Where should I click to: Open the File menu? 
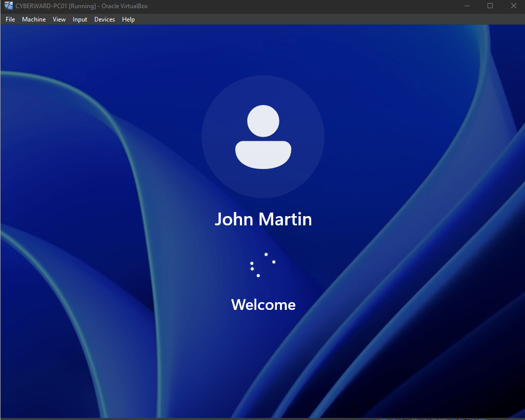coord(10,19)
